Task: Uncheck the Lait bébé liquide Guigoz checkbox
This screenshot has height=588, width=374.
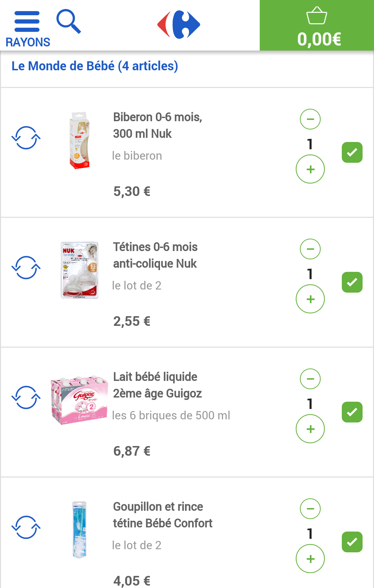Action: tap(352, 412)
